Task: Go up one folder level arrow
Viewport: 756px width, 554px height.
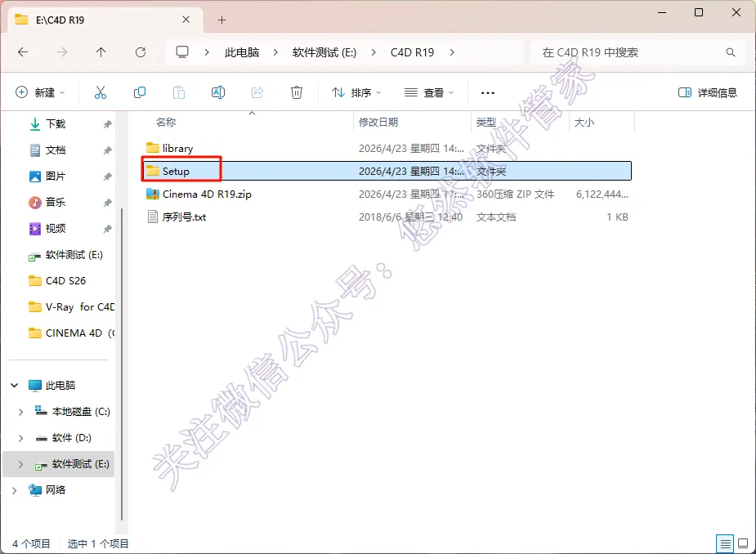Action: point(101,52)
